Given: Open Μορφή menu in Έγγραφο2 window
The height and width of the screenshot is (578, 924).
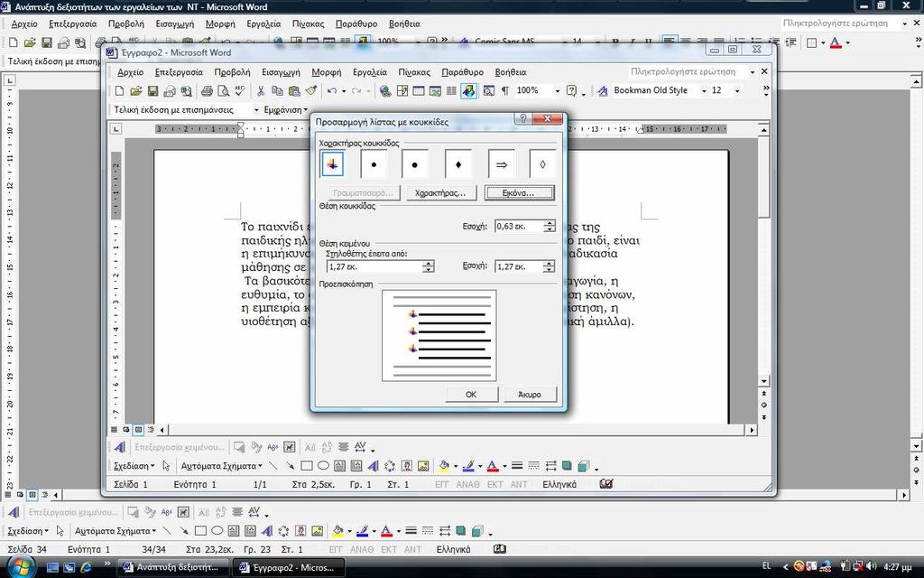Looking at the screenshot, I should coord(327,72).
